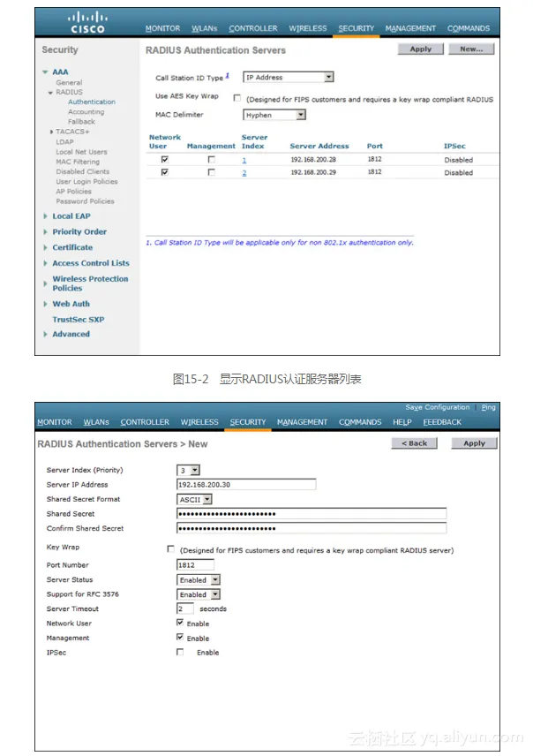Open MAC Delimiter Hyphen dropdown
This screenshot has width=533, height=756.
tap(274, 115)
